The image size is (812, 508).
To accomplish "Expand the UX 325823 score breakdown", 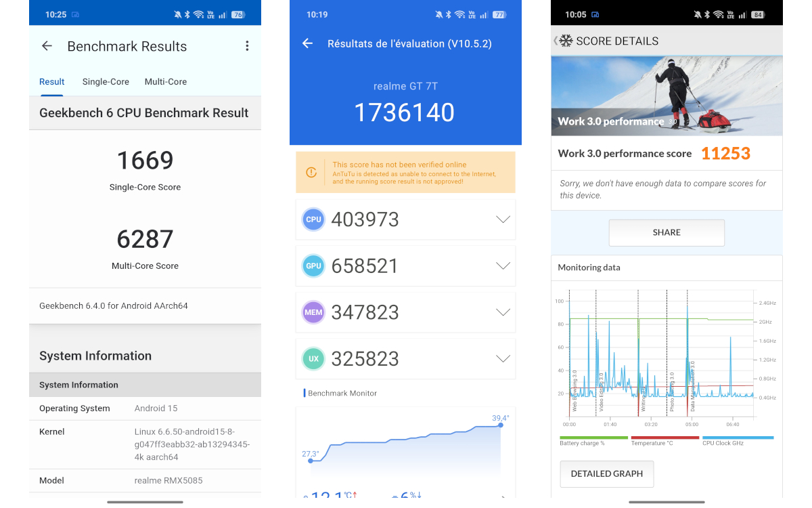I will (x=502, y=358).
